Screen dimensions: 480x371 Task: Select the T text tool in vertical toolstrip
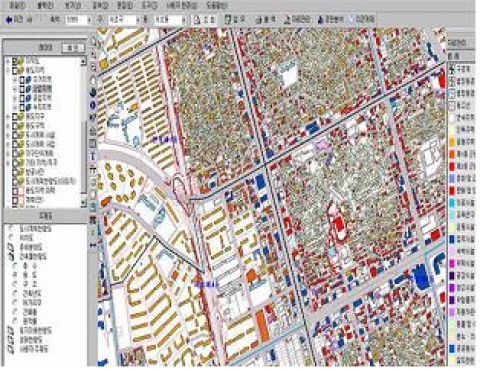[93, 156]
